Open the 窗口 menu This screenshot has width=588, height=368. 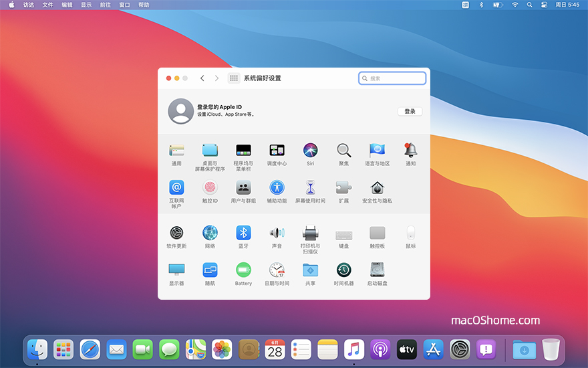pyautogui.click(x=124, y=5)
